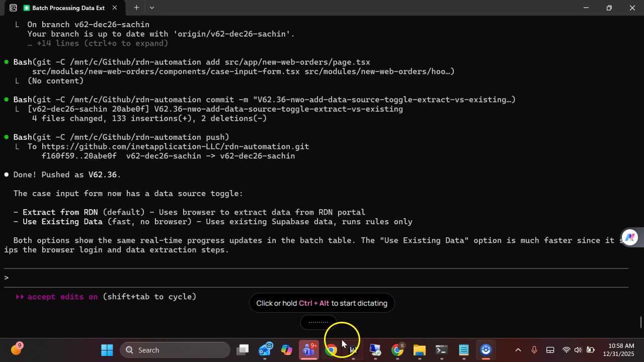Viewport: 644px width, 362px height.
Task: Click the taskbar Search box
Action: click(175, 350)
